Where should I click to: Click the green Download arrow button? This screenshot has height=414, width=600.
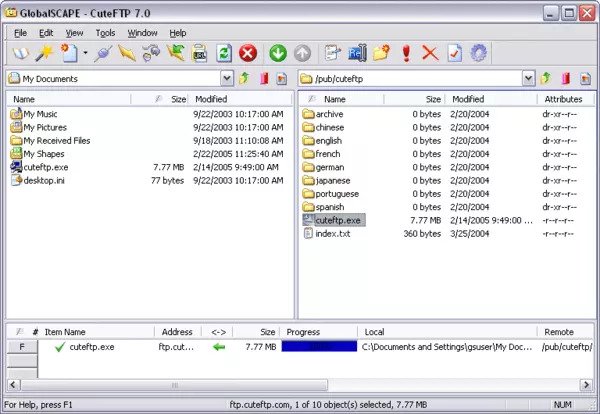coord(278,53)
